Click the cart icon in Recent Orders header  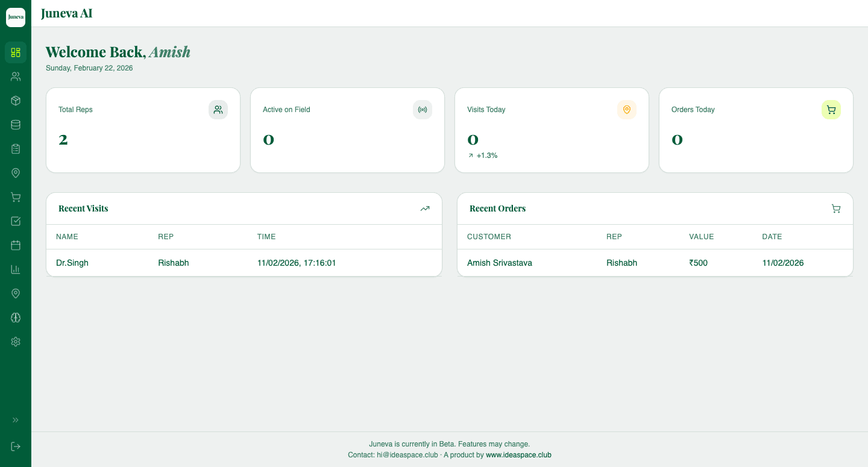836,208
